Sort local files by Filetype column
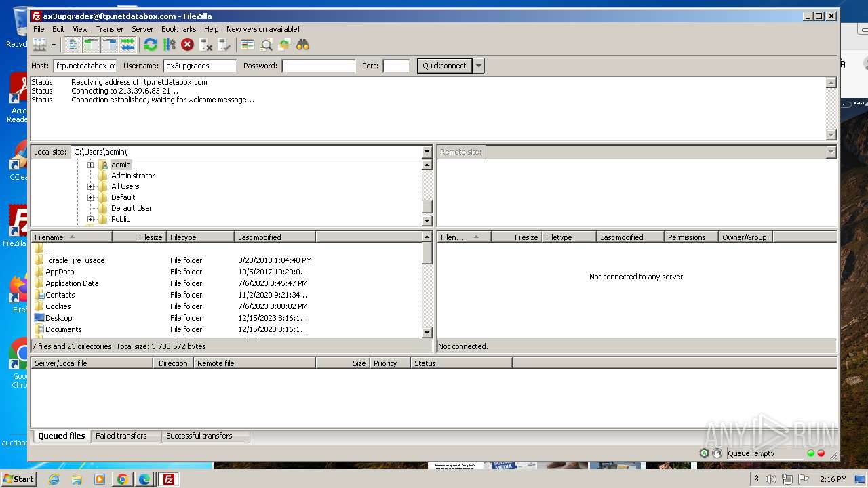The width and height of the screenshot is (868, 488). 200,237
